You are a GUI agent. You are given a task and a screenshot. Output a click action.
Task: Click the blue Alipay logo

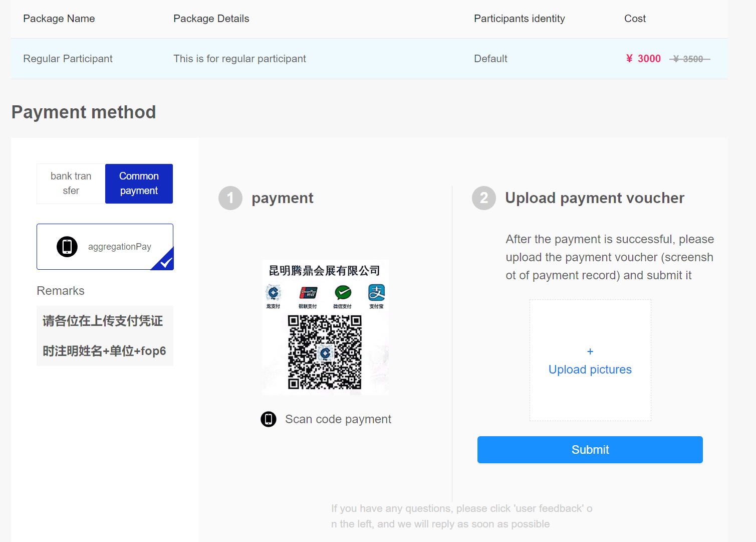pyautogui.click(x=376, y=293)
